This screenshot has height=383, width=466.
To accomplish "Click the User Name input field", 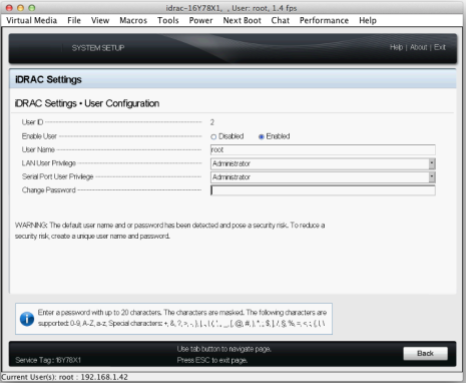I will (323, 150).
